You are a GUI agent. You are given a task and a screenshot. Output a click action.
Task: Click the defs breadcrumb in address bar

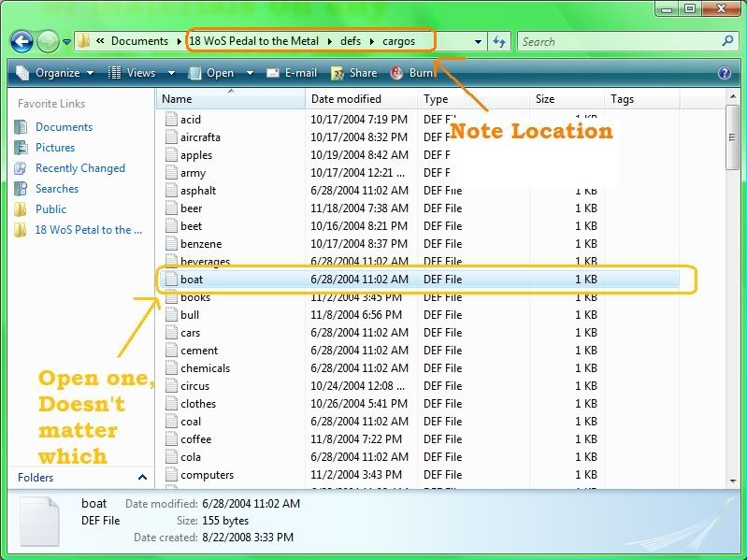351,41
